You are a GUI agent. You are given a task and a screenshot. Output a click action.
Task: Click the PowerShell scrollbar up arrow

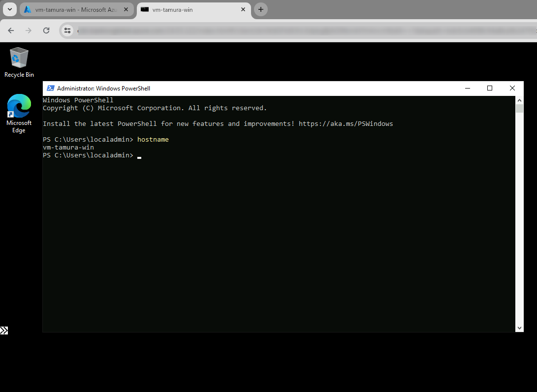[519, 100]
